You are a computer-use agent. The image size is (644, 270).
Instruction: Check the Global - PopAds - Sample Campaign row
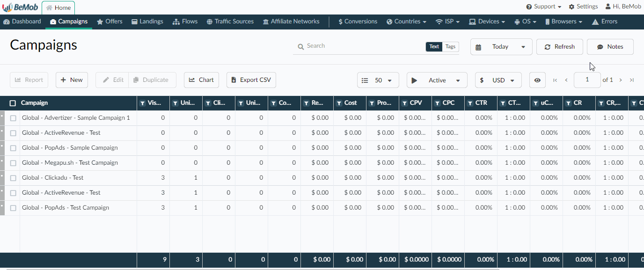[13, 148]
